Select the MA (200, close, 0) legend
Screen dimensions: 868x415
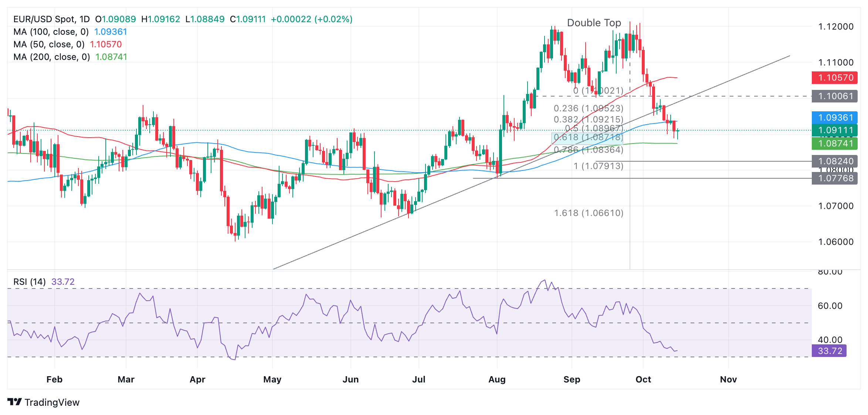point(51,57)
